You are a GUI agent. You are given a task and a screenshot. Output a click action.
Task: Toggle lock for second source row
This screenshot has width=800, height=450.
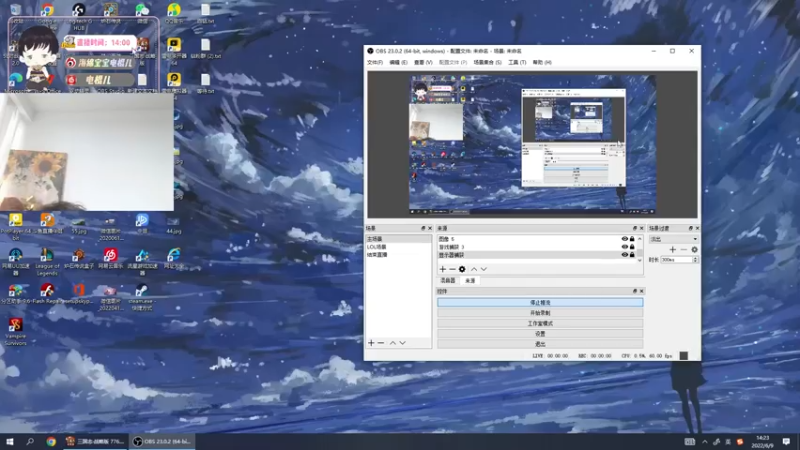pos(632,247)
